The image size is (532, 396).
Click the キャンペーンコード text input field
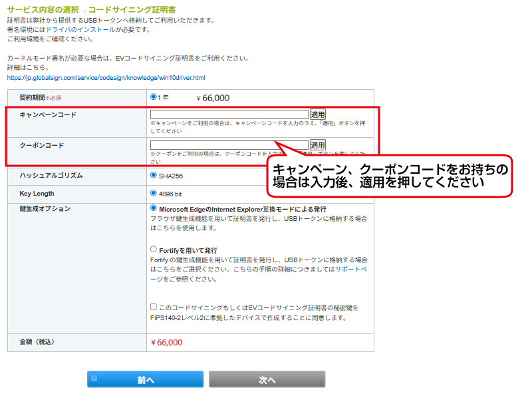[x=229, y=114]
